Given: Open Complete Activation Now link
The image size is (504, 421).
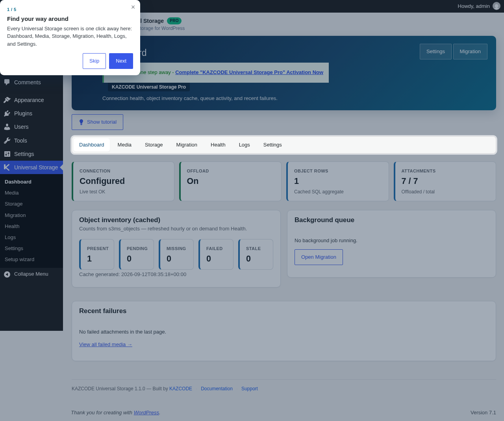Looking at the screenshot, I should pyautogui.click(x=249, y=72).
